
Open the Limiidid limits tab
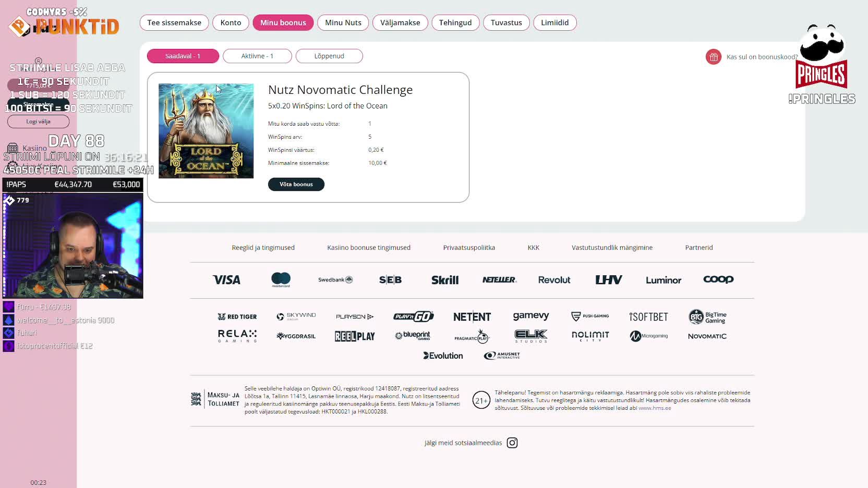click(555, 22)
